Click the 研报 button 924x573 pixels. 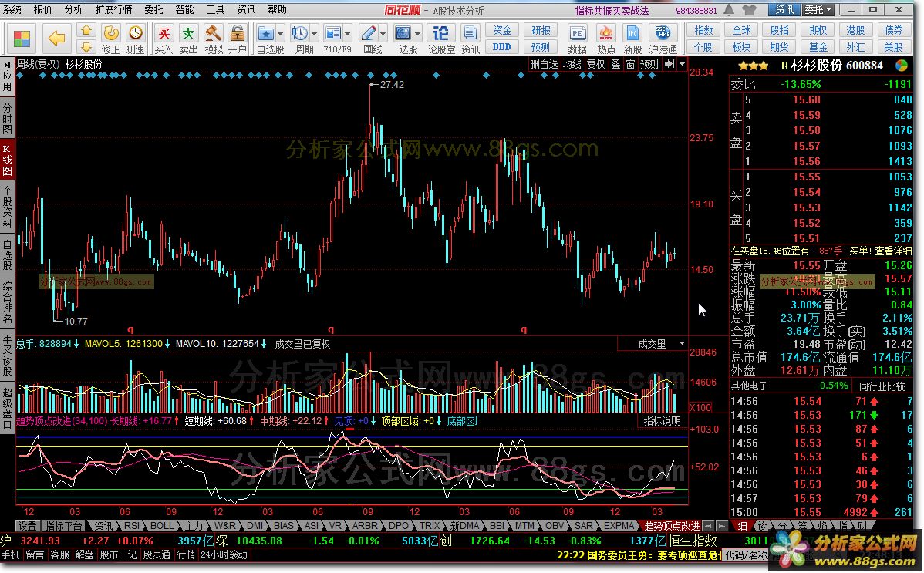(541, 30)
